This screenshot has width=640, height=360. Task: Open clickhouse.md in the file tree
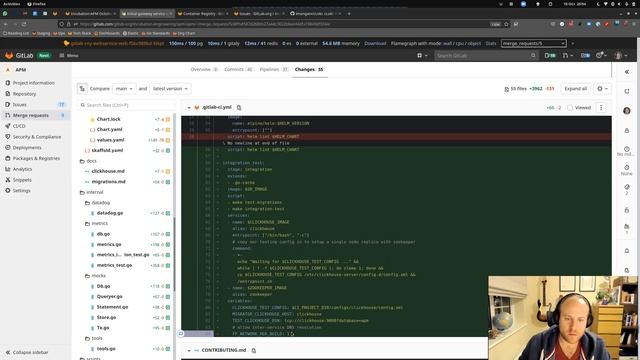(108, 171)
